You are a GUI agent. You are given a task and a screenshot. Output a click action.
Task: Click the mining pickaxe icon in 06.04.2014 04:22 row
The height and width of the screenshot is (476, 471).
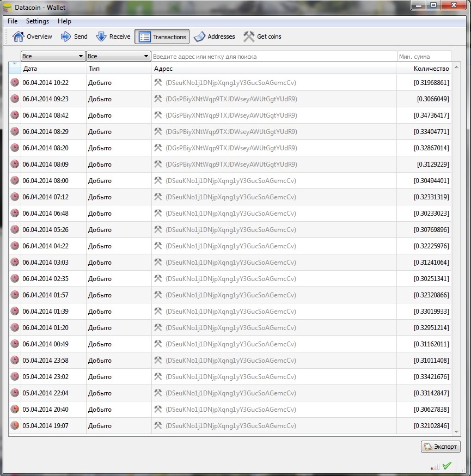pyautogui.click(x=158, y=246)
